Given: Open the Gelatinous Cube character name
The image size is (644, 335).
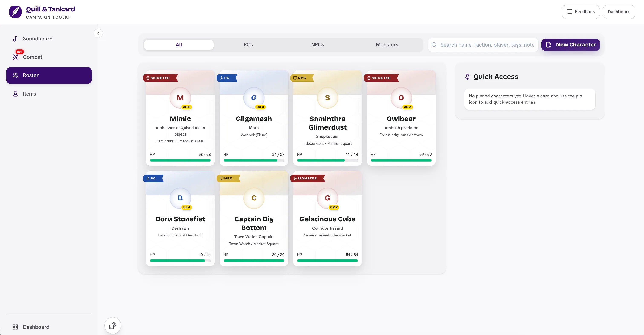Looking at the screenshot, I should click(327, 219).
